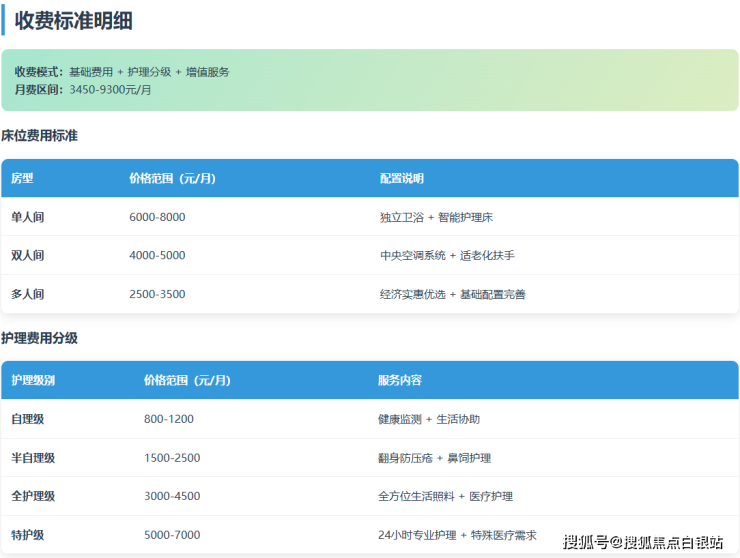Click the 收费标准明细 page heading

click(x=74, y=20)
